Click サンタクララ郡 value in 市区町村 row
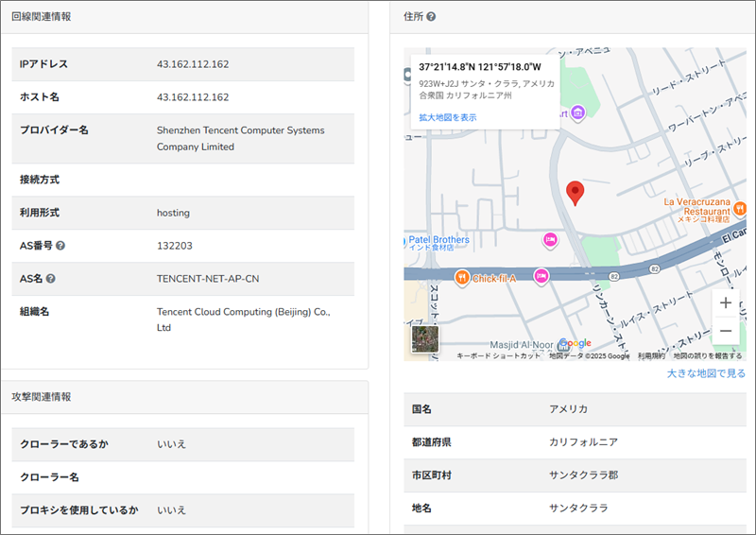The height and width of the screenshot is (535, 756). coord(583,475)
